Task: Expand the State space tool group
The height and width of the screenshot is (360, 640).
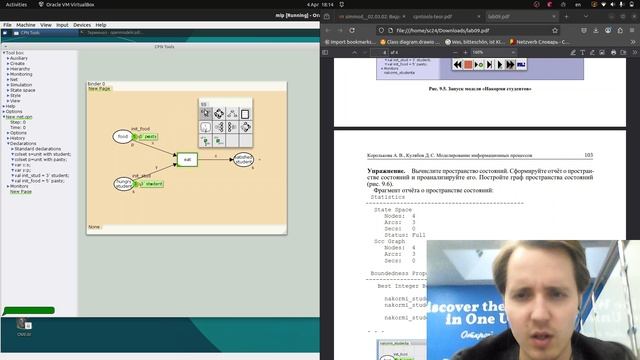Action: tap(8, 90)
